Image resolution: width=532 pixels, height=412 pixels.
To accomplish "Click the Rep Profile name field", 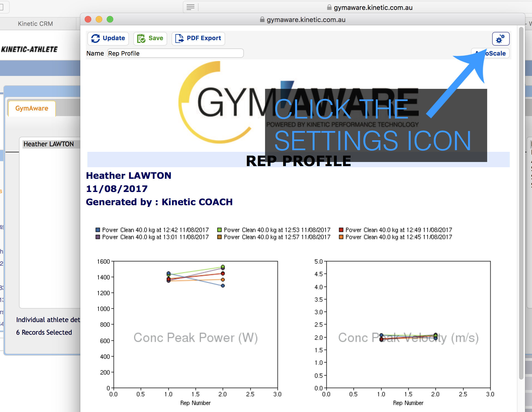I will pos(175,53).
